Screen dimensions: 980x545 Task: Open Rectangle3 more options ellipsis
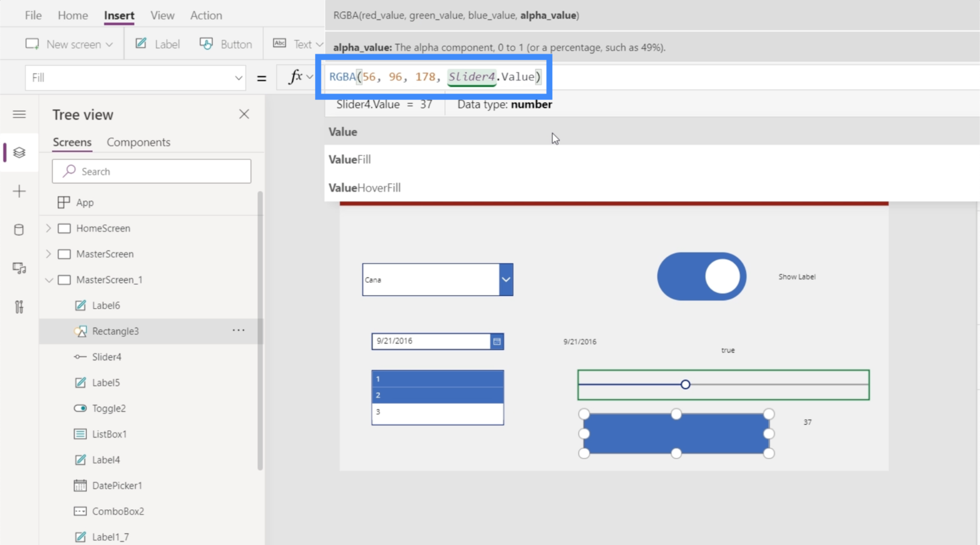tap(239, 330)
